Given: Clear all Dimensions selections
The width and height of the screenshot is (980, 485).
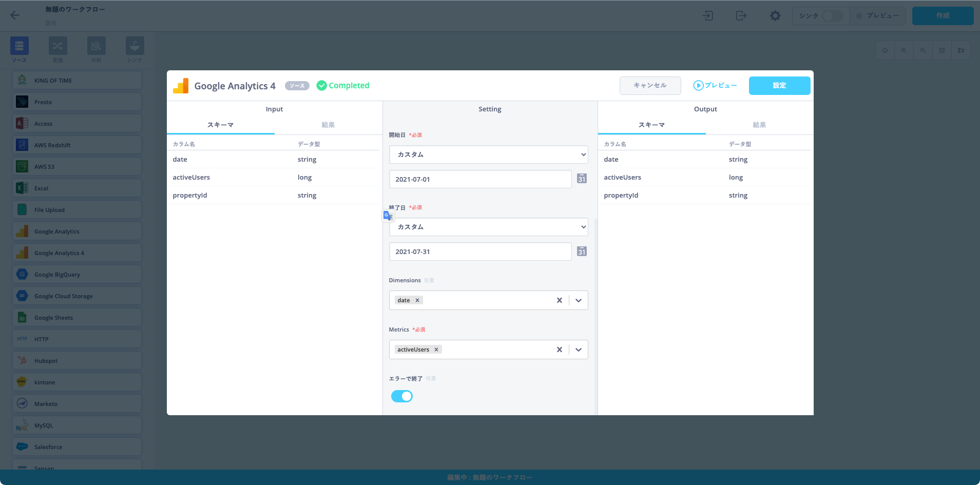Looking at the screenshot, I should pos(560,300).
